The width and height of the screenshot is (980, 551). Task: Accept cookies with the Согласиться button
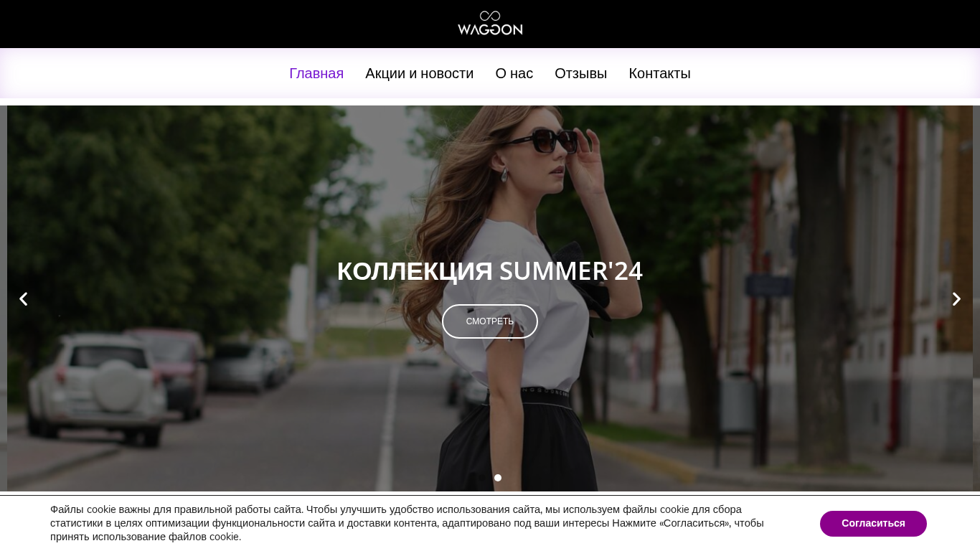coord(873,524)
